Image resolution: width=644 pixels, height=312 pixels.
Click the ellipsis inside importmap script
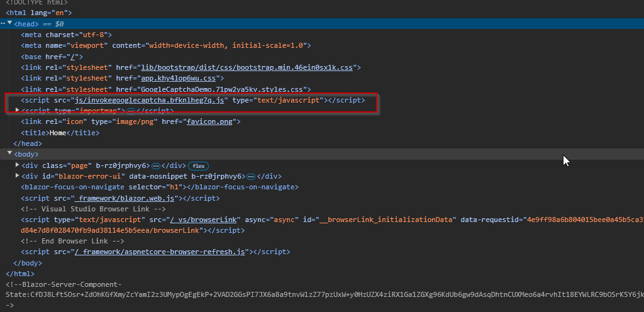pos(131,111)
